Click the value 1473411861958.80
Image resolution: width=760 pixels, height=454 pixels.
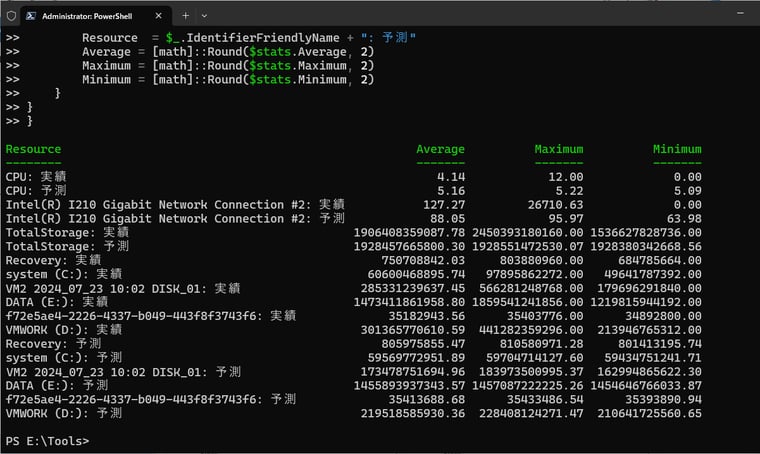point(409,302)
